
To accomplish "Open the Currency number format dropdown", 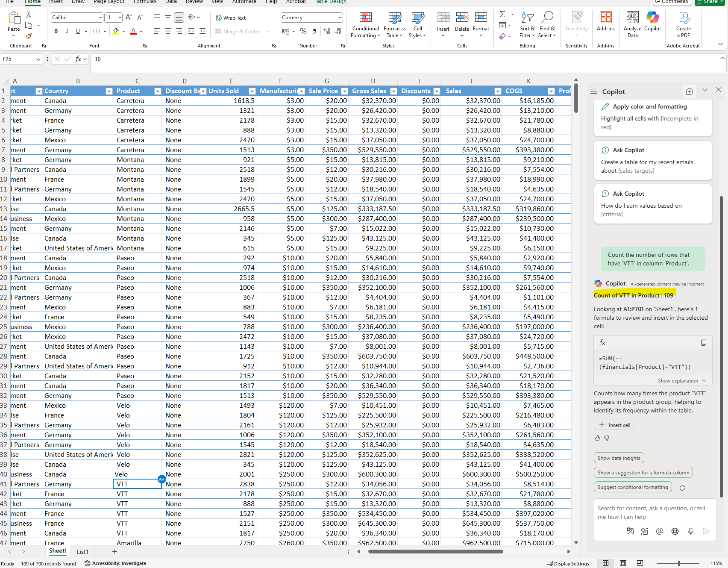I will [x=340, y=18].
